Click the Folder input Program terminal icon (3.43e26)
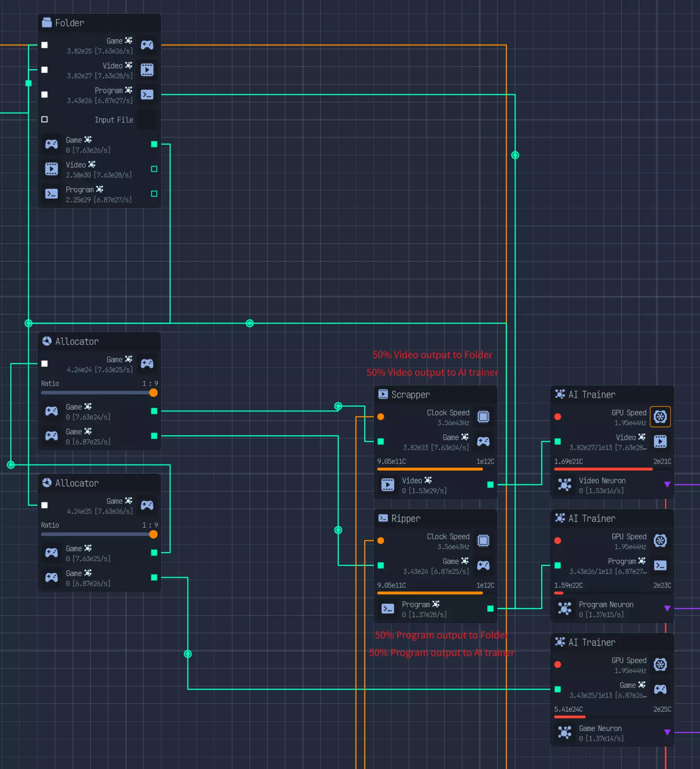The width and height of the screenshot is (700, 769). [x=147, y=94]
